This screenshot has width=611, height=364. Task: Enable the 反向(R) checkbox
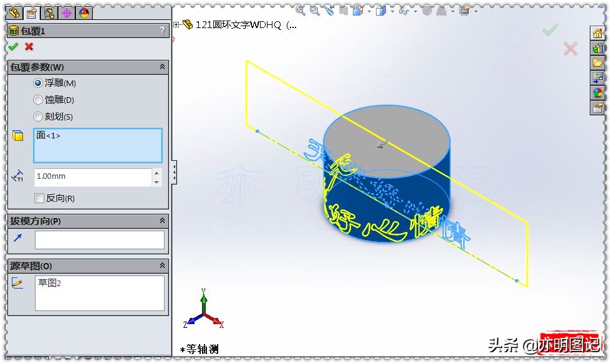[39, 198]
